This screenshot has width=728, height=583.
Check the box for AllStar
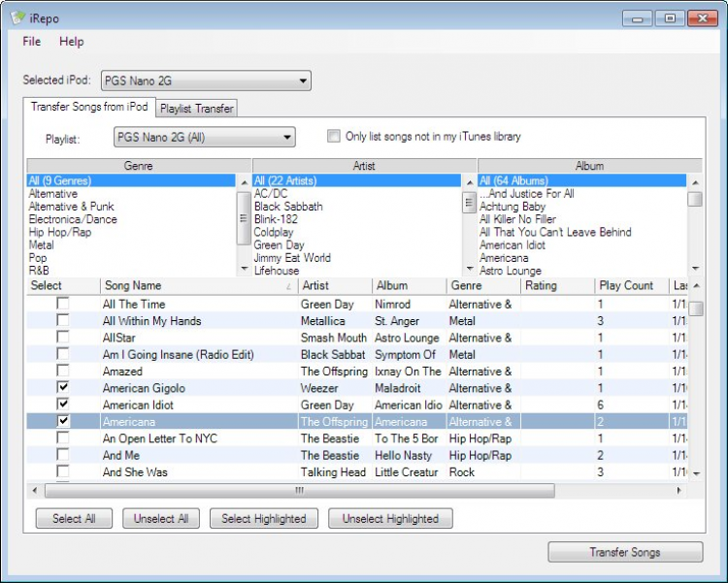63,337
